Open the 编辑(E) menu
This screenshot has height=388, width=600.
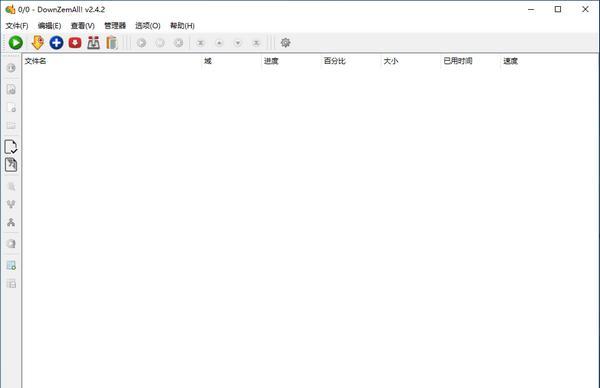tap(49, 26)
